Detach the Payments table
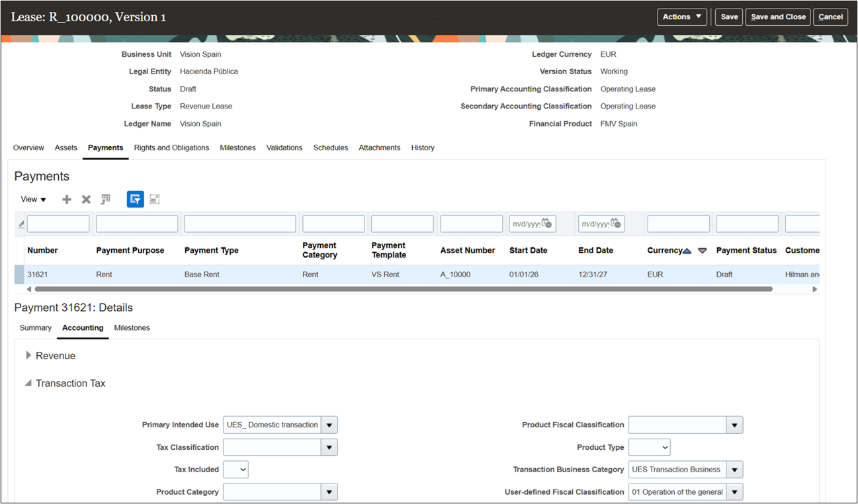Screen dimensions: 858x504 pos(155,198)
